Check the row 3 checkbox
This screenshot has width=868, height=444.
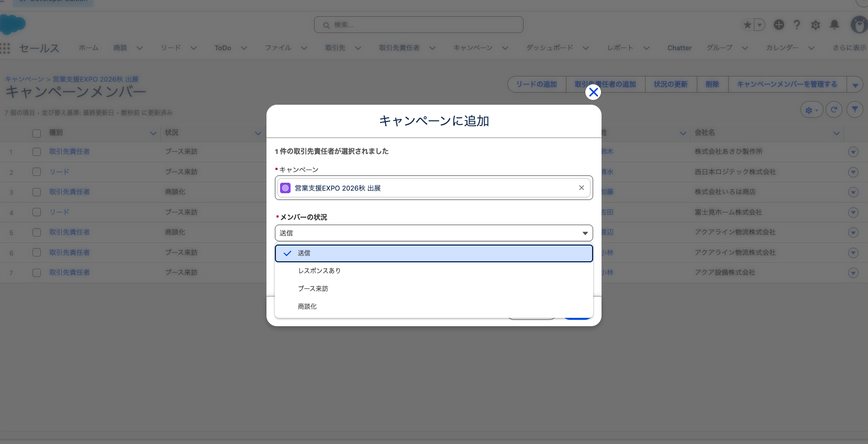coord(37,192)
